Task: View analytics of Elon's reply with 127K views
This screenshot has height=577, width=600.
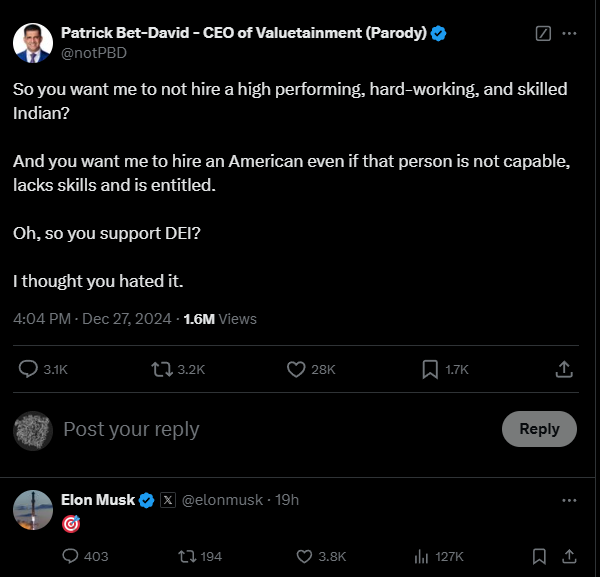Action: point(420,556)
